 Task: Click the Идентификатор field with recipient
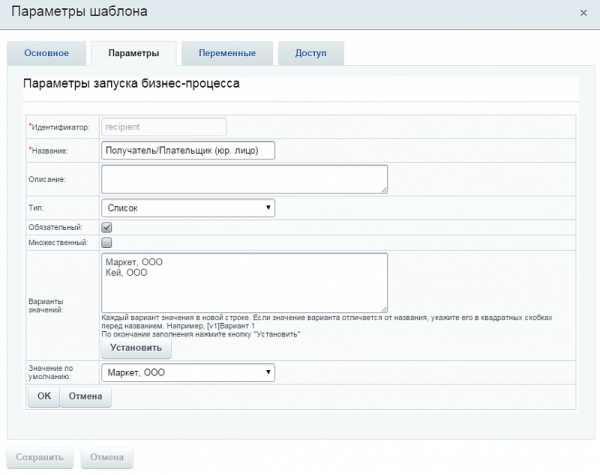click(x=164, y=127)
